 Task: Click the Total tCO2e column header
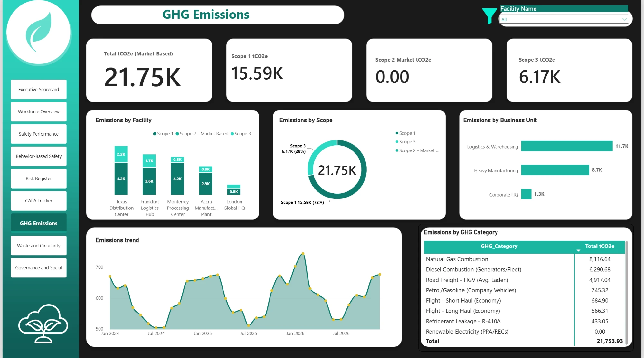600,246
